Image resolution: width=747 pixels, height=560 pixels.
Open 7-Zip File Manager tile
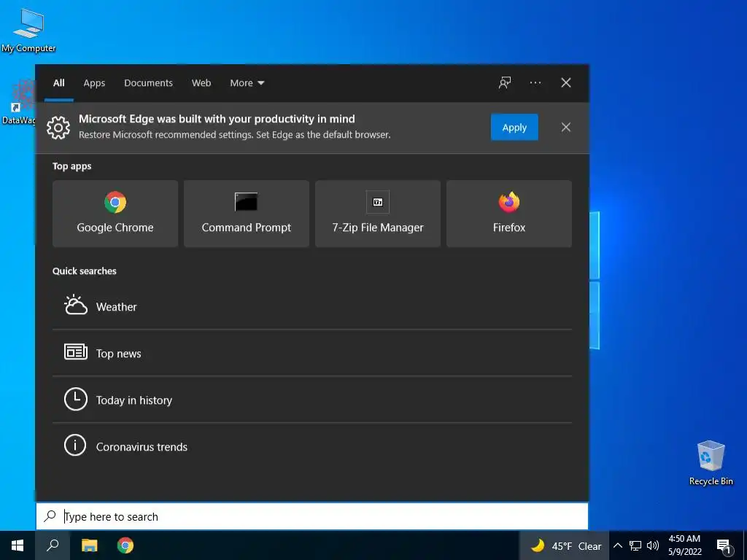click(378, 214)
